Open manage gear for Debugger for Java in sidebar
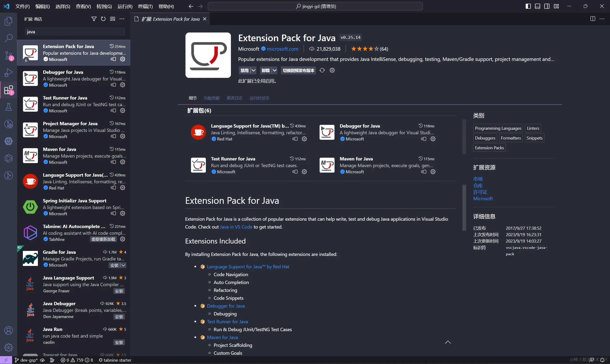The height and width of the screenshot is (364, 610). pos(122,85)
